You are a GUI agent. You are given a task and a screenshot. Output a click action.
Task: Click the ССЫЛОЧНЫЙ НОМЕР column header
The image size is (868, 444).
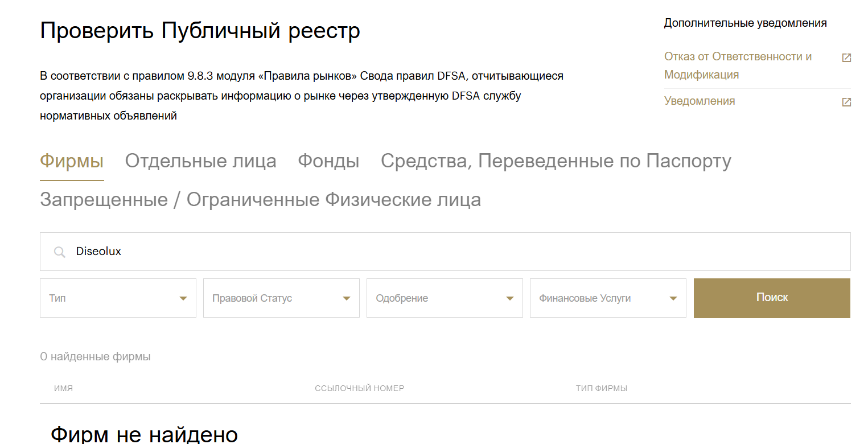click(x=359, y=388)
